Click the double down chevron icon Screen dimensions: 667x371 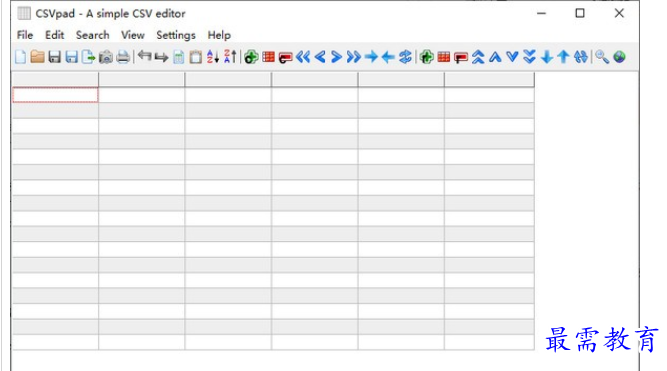pos(529,57)
